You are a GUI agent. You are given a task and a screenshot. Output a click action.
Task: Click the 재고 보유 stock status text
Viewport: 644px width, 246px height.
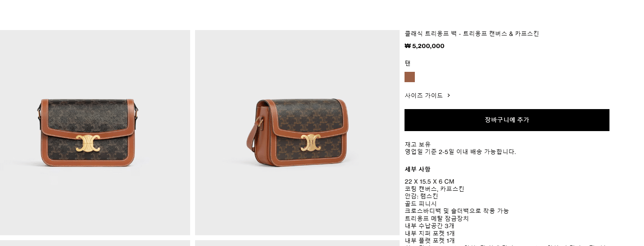point(418,144)
